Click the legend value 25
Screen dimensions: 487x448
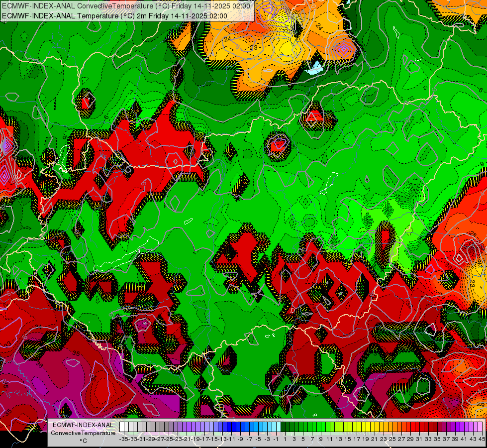392,440
